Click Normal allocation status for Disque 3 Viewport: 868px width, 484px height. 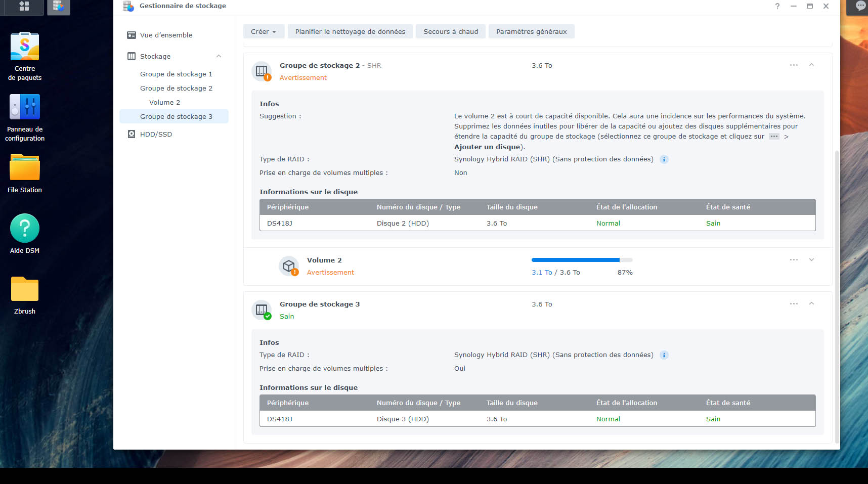click(608, 419)
